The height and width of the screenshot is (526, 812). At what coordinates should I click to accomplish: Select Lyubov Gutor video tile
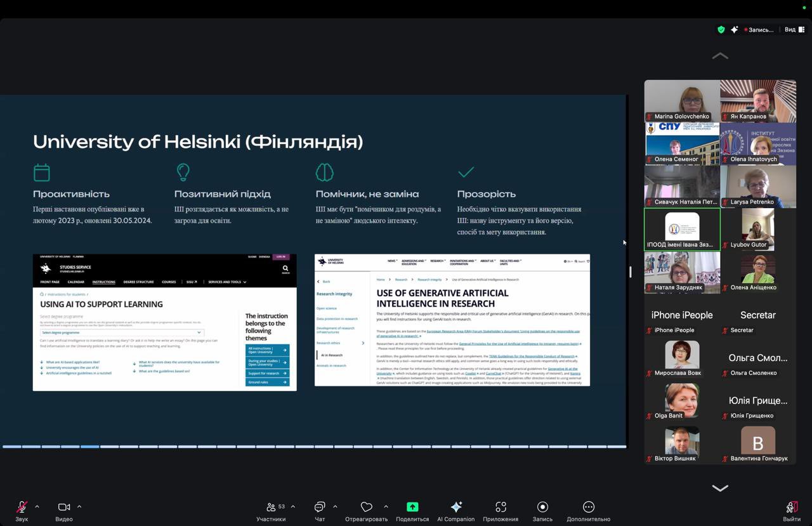[x=758, y=229]
